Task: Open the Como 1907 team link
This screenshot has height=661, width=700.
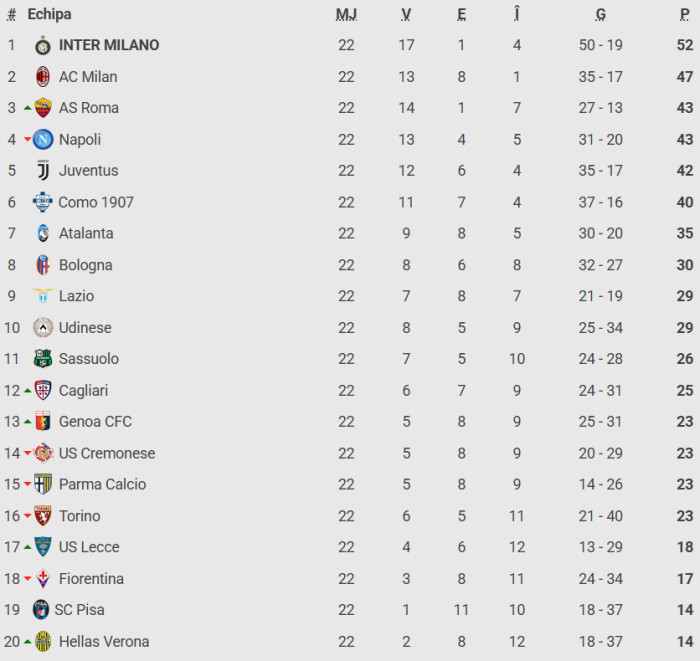Action: [x=96, y=202]
